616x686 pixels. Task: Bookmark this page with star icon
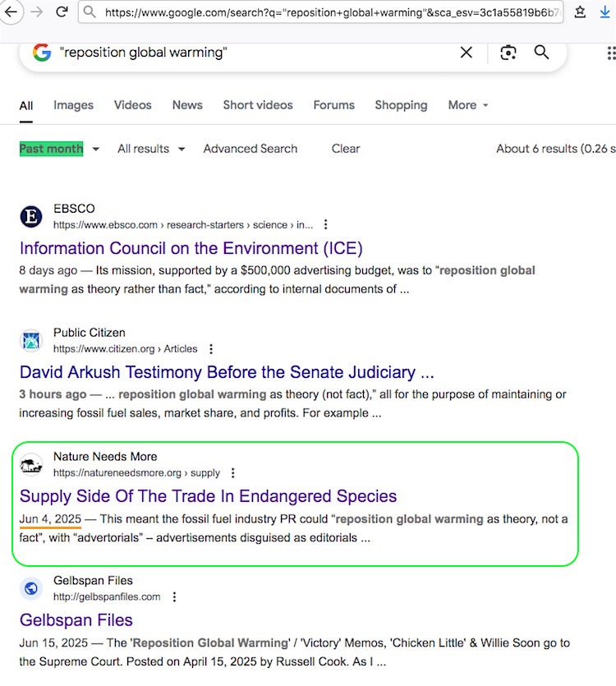[x=580, y=12]
